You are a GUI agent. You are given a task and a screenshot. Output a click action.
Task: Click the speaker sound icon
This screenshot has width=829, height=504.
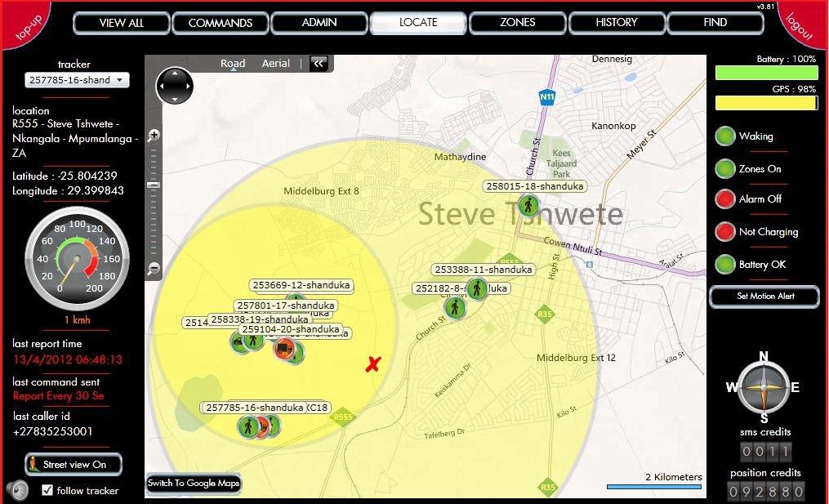[x=17, y=490]
